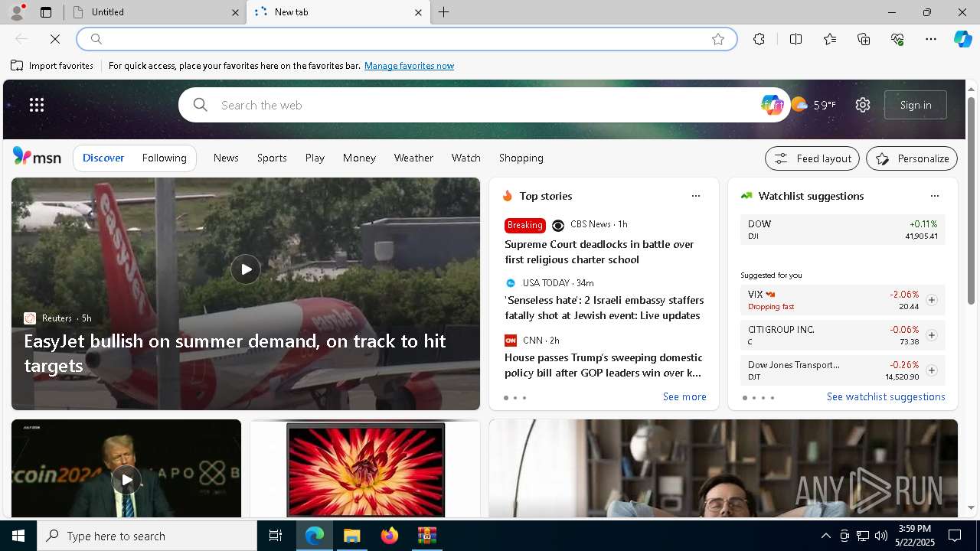Image resolution: width=980 pixels, height=551 pixels.
Task: Open the DOW index row
Action: coord(843,230)
